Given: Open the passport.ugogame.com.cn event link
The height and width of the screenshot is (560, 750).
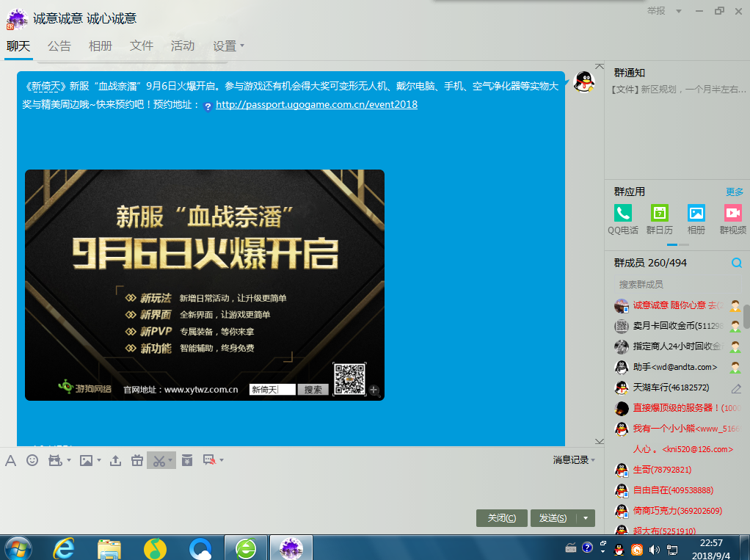Looking at the screenshot, I should [316, 105].
